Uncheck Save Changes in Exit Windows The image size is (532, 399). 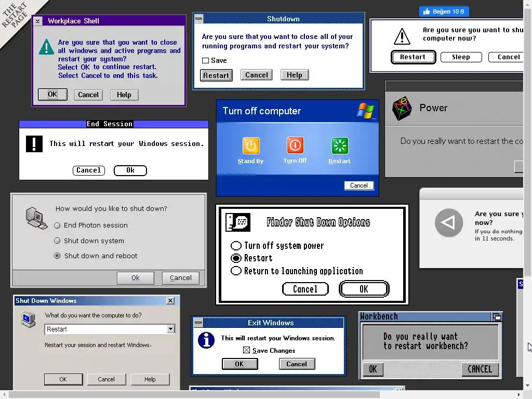click(x=247, y=350)
